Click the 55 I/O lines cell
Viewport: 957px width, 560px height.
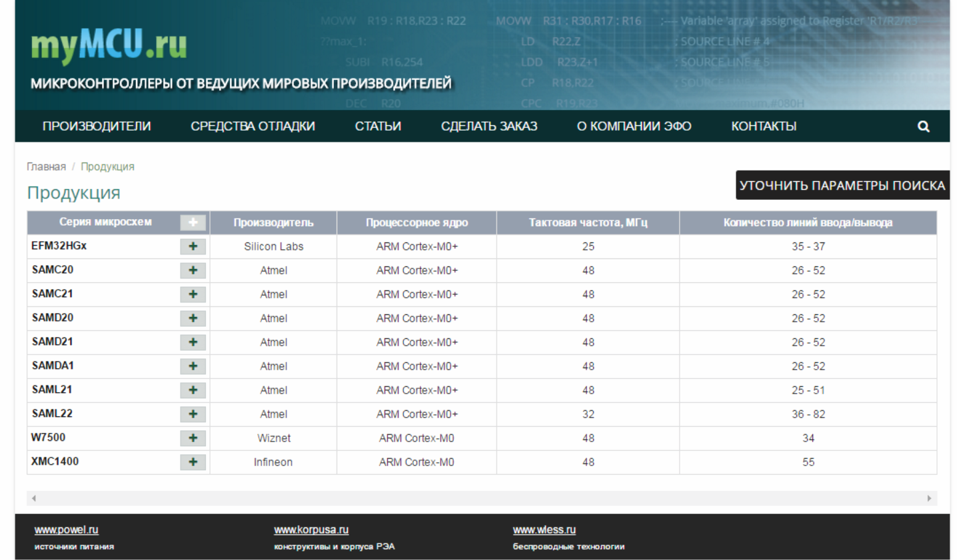tap(808, 462)
